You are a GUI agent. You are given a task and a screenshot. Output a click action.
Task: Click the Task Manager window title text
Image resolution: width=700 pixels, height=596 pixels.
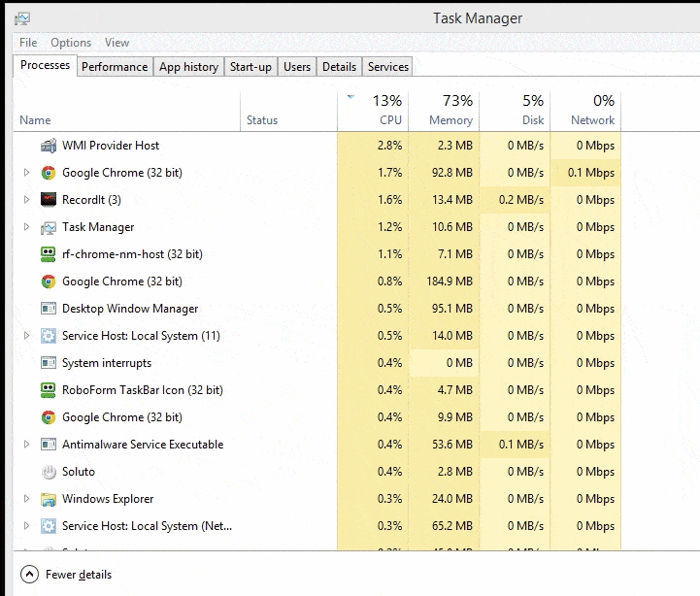478,18
